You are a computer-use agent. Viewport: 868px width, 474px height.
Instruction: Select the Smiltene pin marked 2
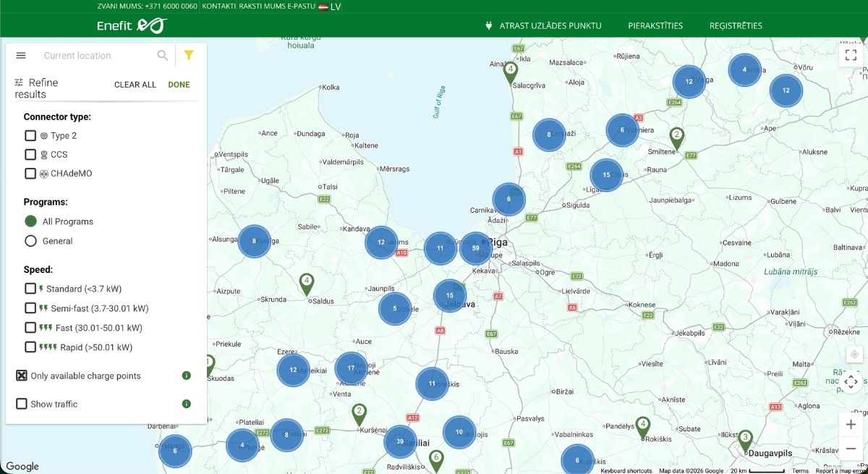[x=676, y=137]
